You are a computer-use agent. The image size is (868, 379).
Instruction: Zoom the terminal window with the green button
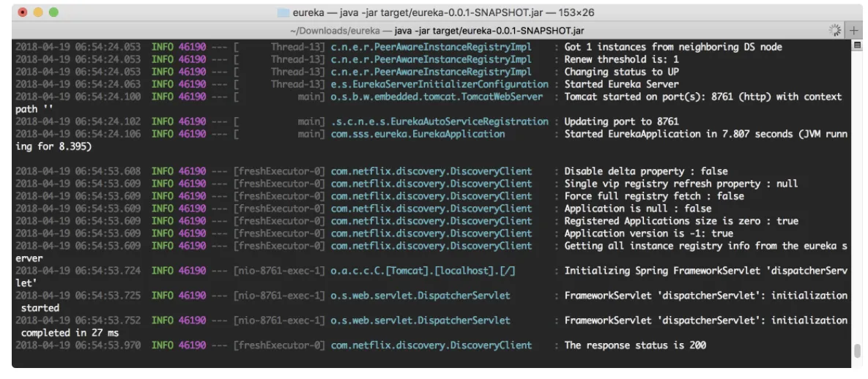pyautogui.click(x=53, y=12)
